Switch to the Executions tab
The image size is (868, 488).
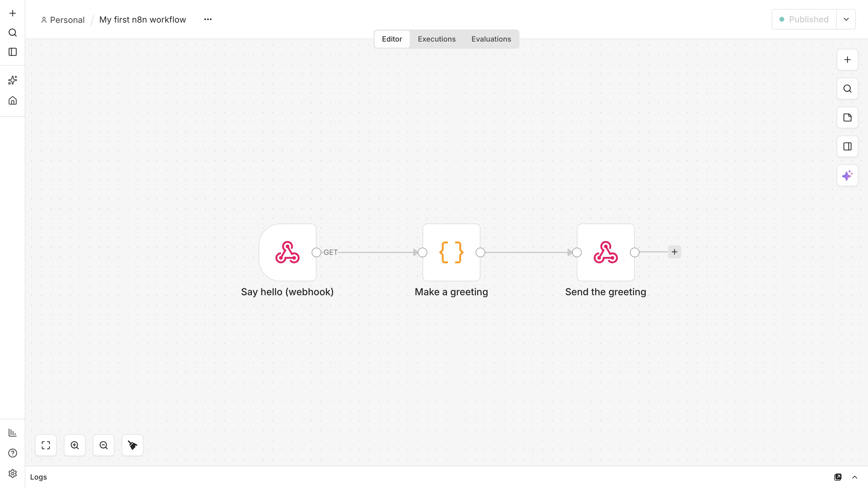coord(437,39)
